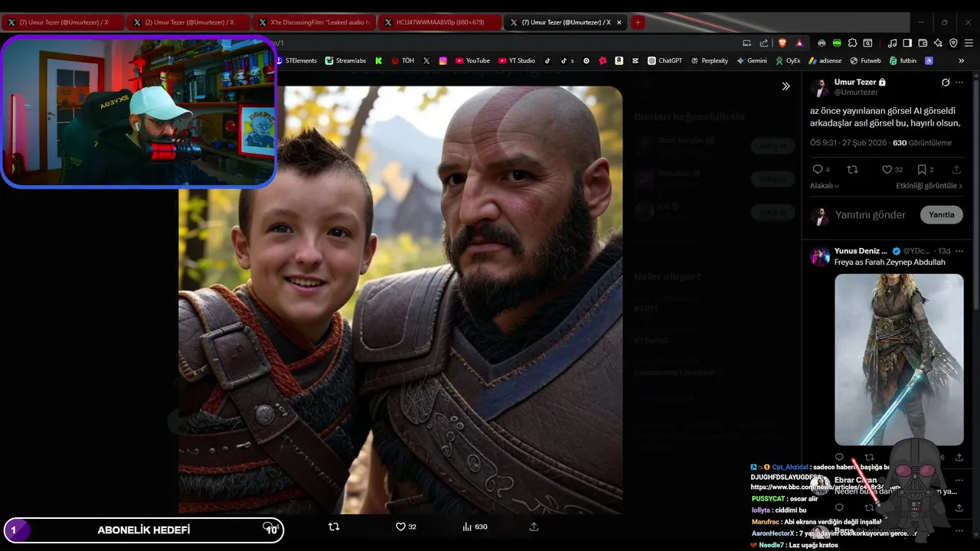The width and height of the screenshot is (980, 551).
Task: Open the Yunus Deniz profile name link
Action: click(x=861, y=251)
